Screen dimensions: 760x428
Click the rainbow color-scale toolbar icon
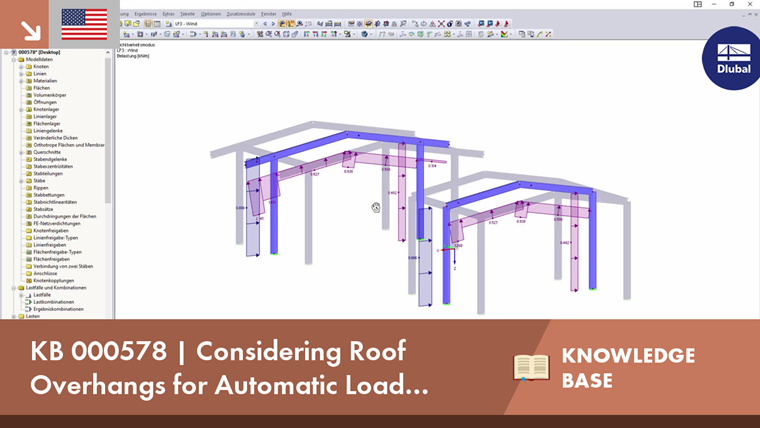[504, 34]
